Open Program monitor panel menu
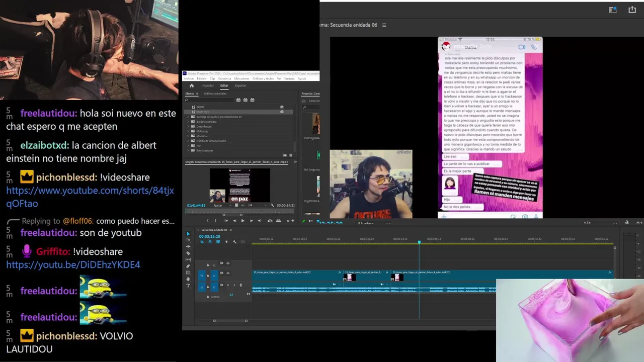 384,25
